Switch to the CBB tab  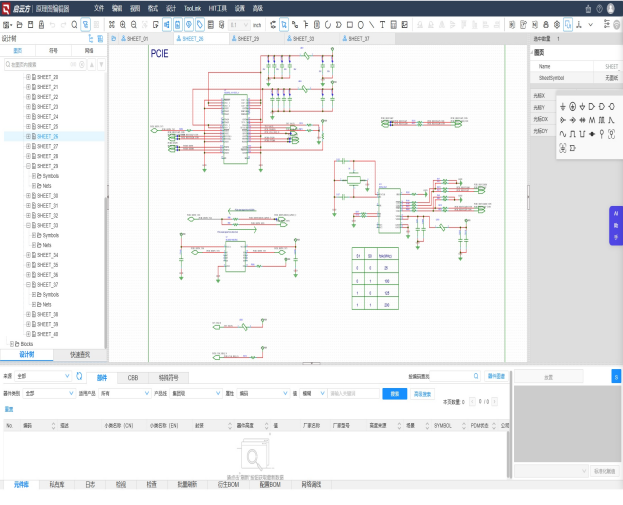(x=132, y=377)
